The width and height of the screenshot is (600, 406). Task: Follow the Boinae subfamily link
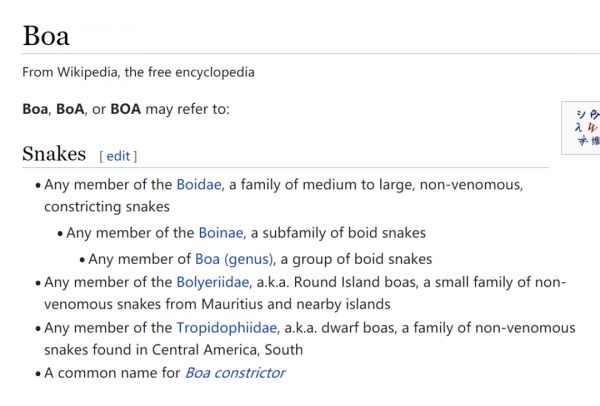pos(221,232)
